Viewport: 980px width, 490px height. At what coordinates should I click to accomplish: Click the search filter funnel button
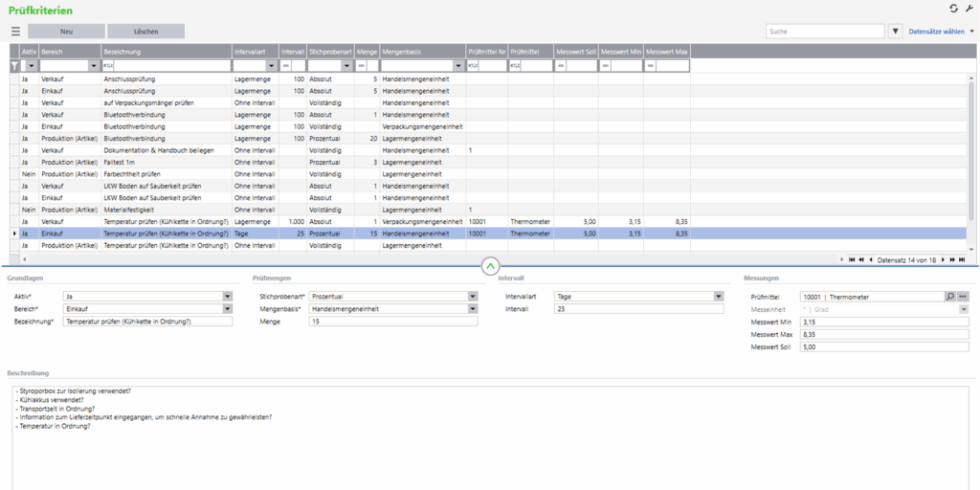point(896,32)
